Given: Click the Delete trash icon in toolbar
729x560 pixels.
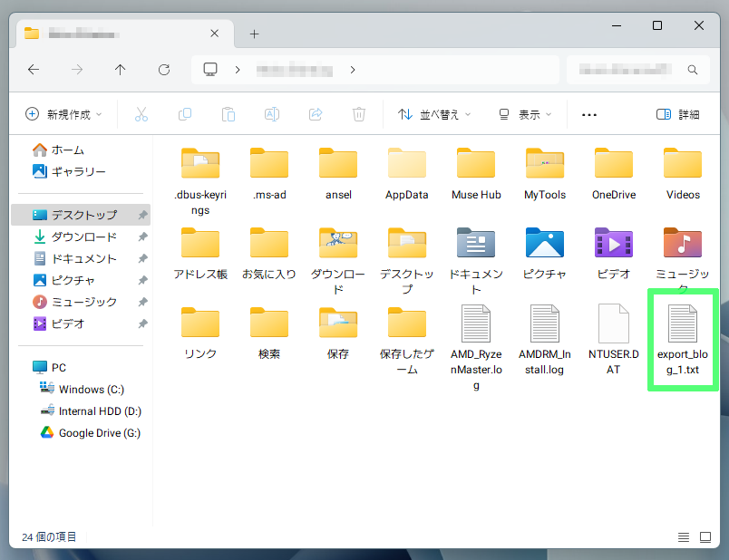Looking at the screenshot, I should click(x=359, y=114).
